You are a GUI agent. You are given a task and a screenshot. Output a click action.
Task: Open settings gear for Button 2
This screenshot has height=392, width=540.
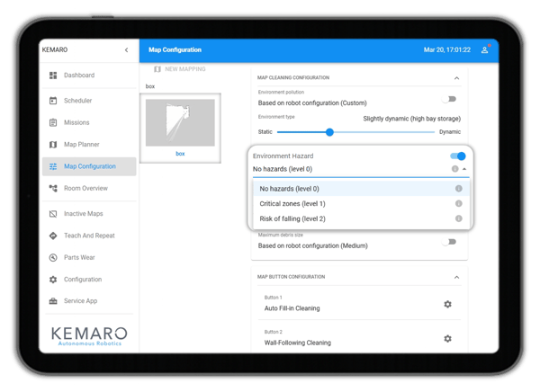click(447, 339)
